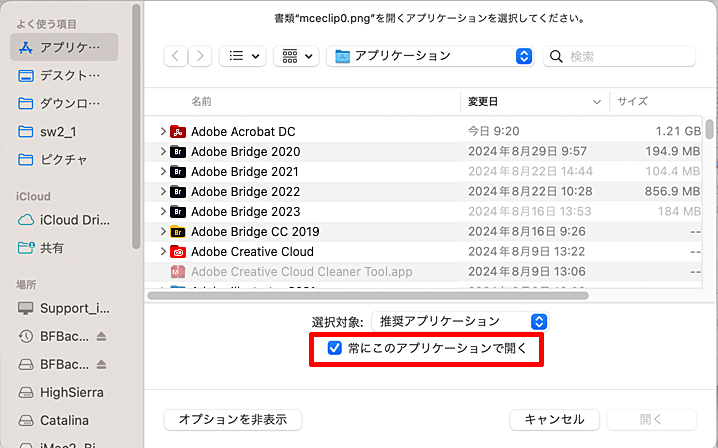Select Adobe Creative Cloud Cleaner Tool.app text

301,272
